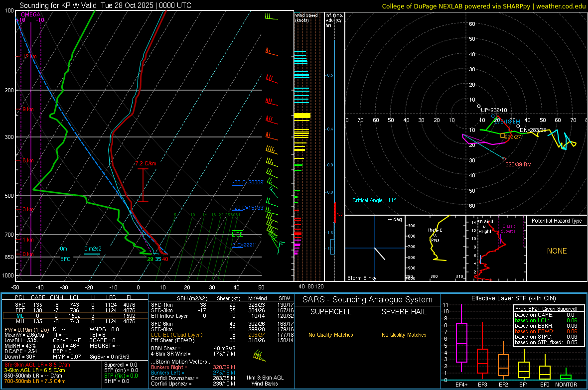Open the weather.cod.edu NEXLAB credit text

point(484,6)
